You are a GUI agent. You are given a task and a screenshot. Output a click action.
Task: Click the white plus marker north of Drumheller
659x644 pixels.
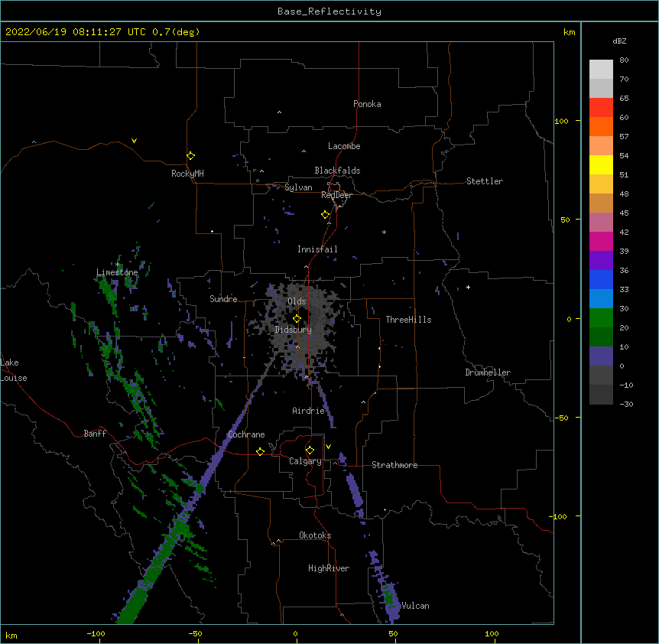pyautogui.click(x=468, y=287)
